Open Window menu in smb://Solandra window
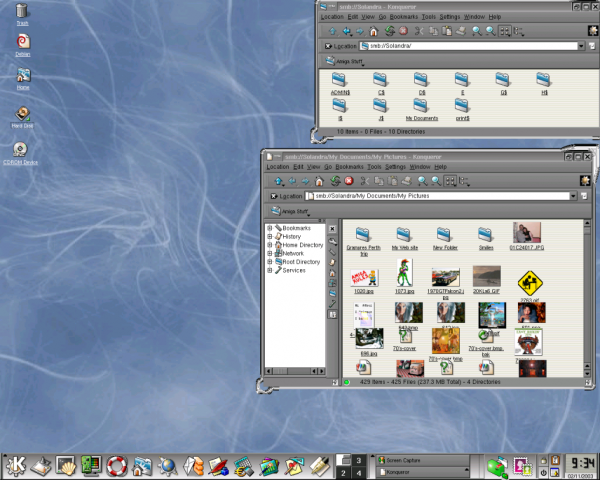This screenshot has width=600, height=480. [474, 17]
